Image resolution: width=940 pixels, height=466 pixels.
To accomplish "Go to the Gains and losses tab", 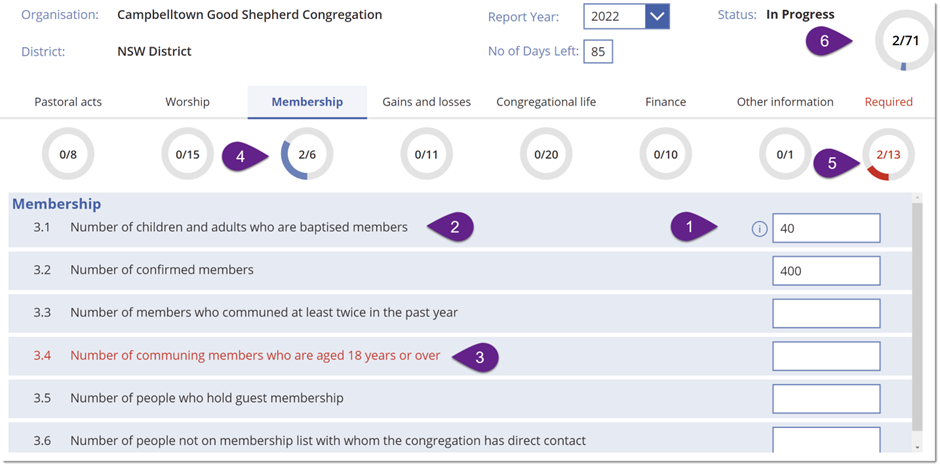I will [426, 102].
